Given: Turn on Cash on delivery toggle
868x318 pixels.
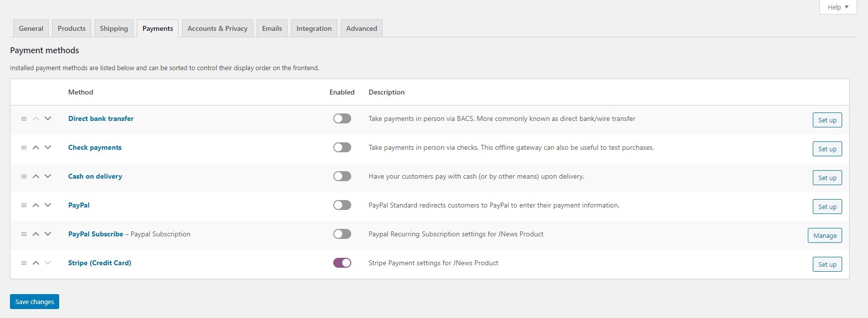Looking at the screenshot, I should click(x=342, y=176).
